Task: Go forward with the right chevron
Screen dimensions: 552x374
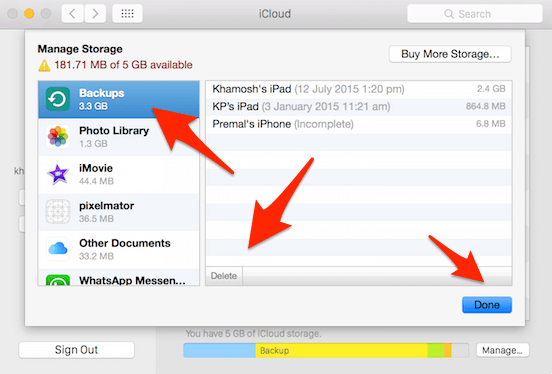Action: click(95, 14)
